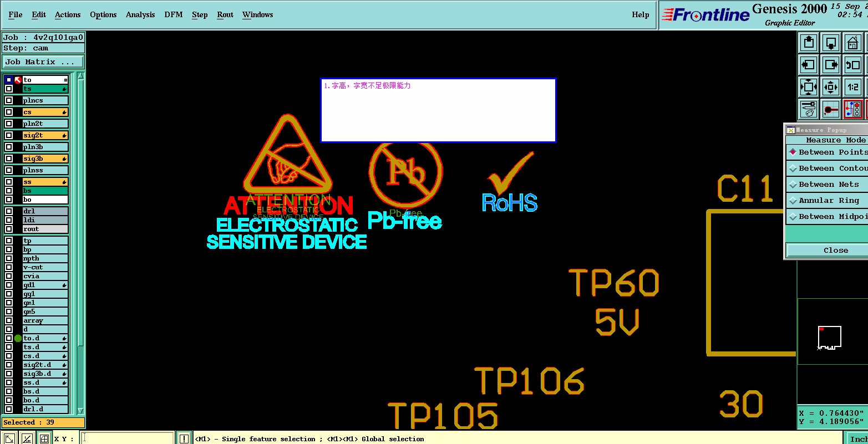
Task: Select layer array in layer list
Action: 45,320
